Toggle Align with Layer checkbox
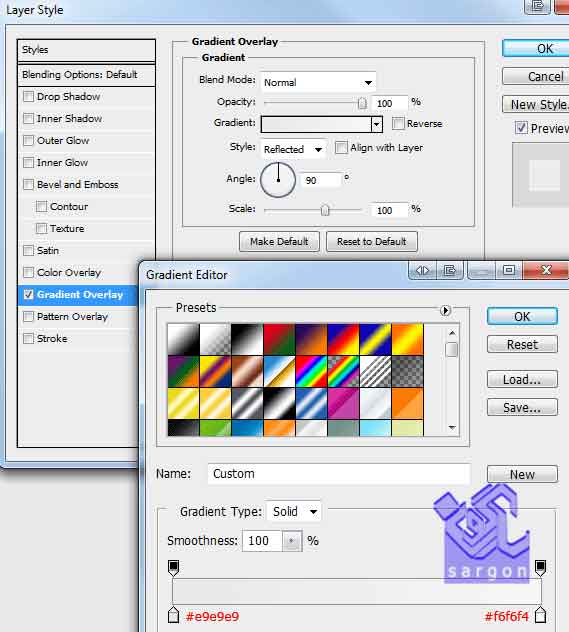This screenshot has height=632, width=569. [x=341, y=148]
